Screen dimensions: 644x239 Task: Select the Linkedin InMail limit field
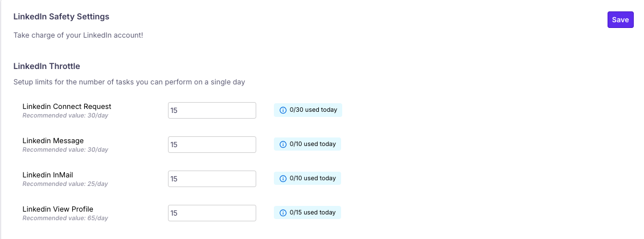click(x=212, y=179)
